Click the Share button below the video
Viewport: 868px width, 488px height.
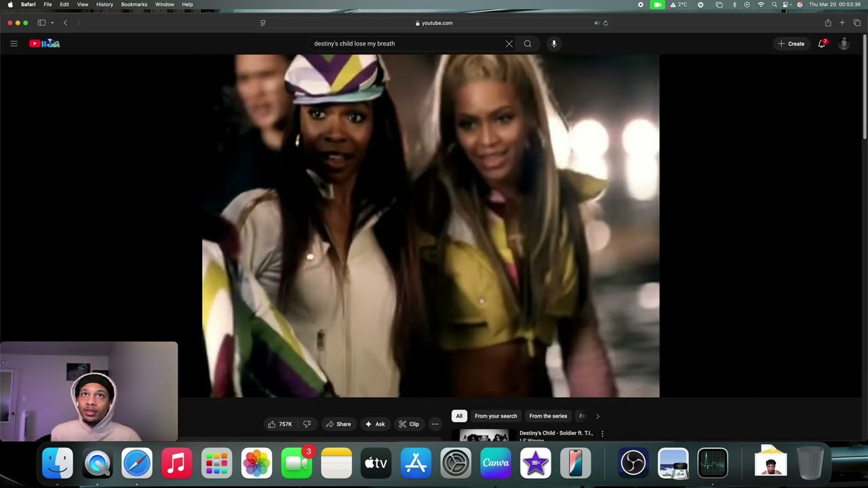coord(338,424)
